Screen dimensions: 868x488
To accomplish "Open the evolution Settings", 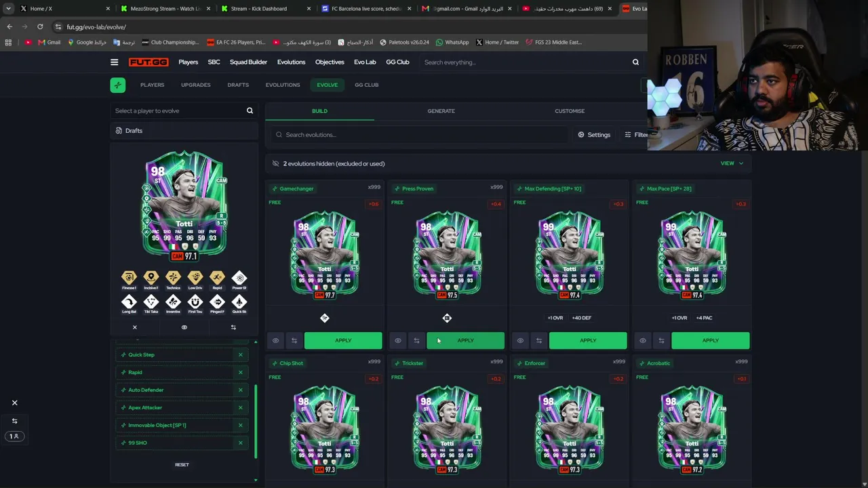I will pyautogui.click(x=594, y=135).
